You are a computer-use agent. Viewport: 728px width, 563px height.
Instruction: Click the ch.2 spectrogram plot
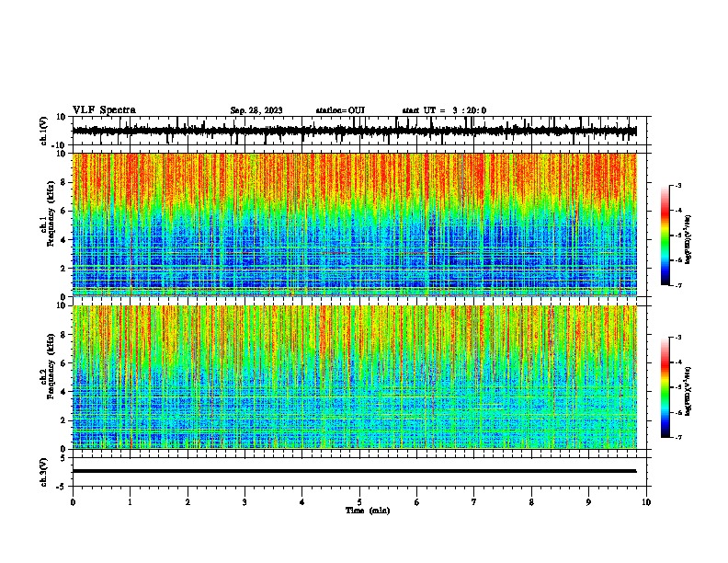pyautogui.click(x=355, y=377)
